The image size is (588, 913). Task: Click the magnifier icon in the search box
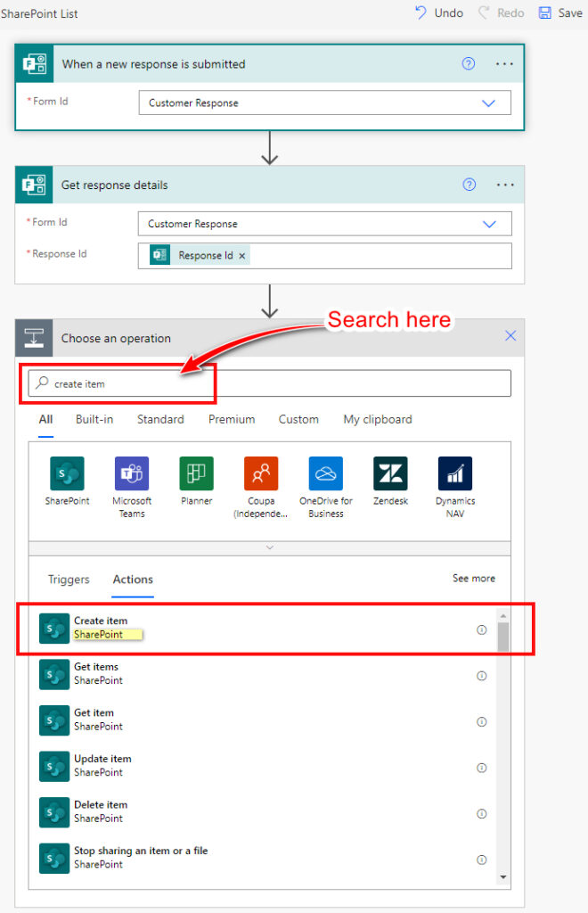click(42, 382)
